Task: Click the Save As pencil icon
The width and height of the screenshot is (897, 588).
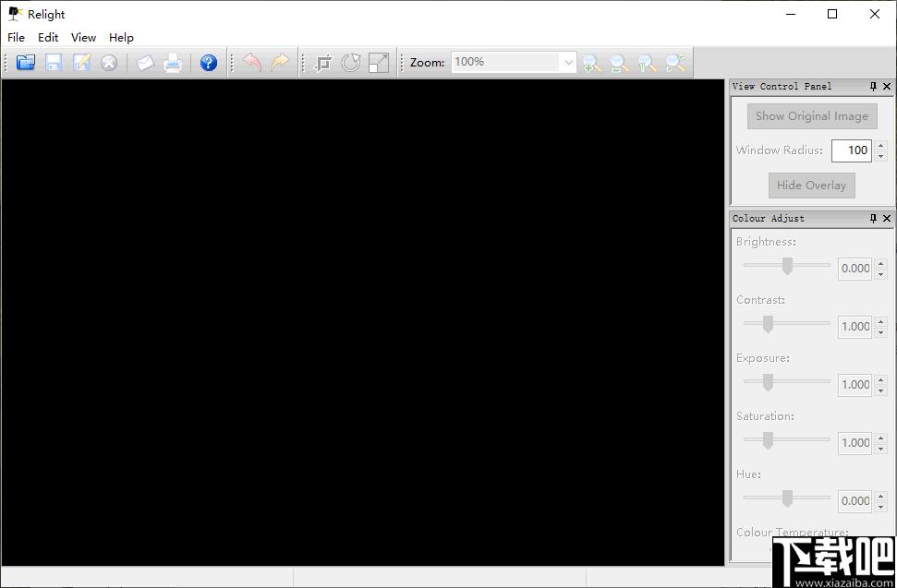Action: (x=81, y=62)
